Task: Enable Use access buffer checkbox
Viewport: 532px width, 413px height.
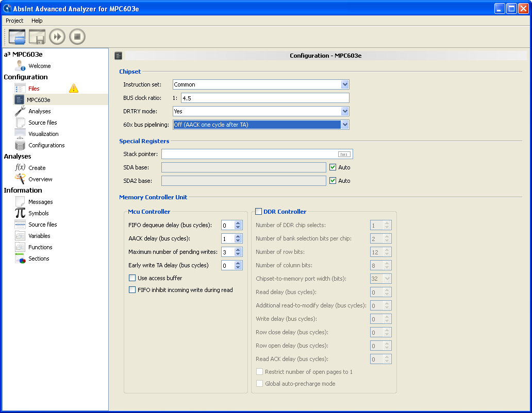Action: pyautogui.click(x=132, y=278)
